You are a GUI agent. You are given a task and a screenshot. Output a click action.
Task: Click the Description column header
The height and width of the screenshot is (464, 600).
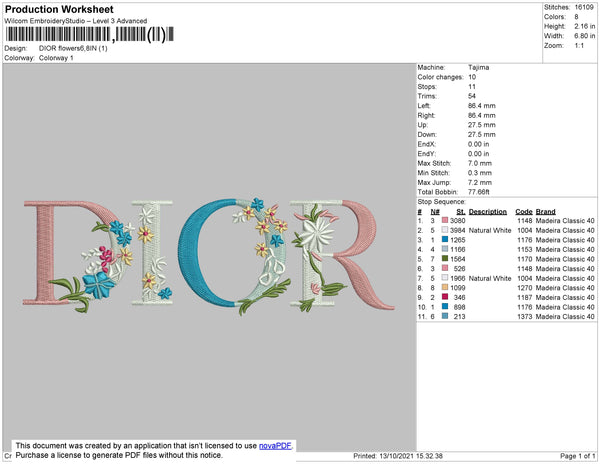pos(488,212)
